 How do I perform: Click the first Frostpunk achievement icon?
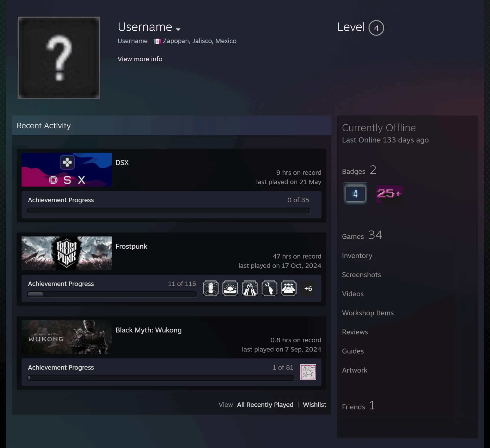point(211,288)
